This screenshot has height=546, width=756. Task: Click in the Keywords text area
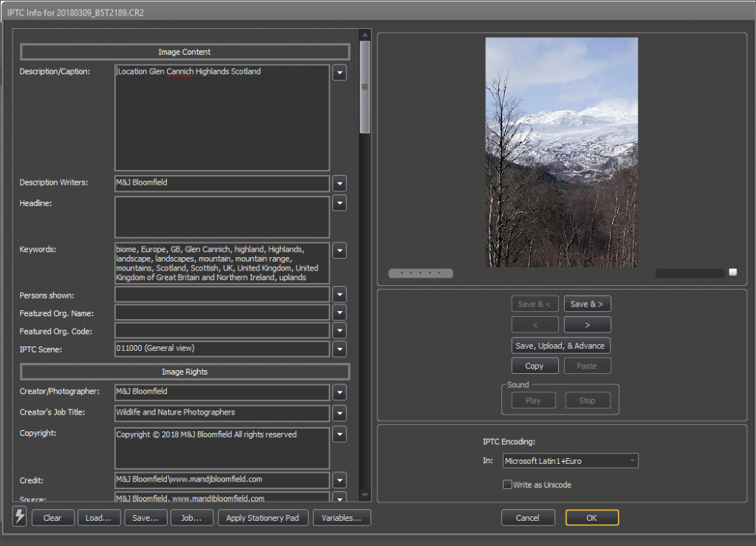click(222, 263)
